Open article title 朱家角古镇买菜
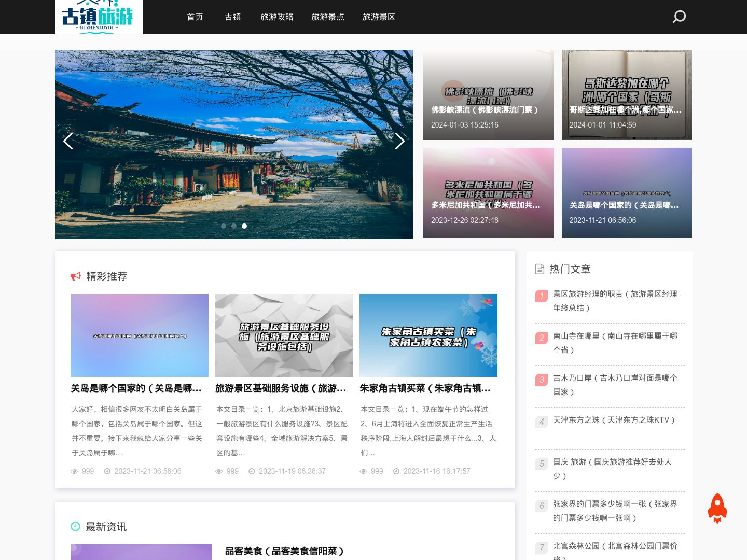Image resolution: width=747 pixels, height=560 pixels. point(425,388)
